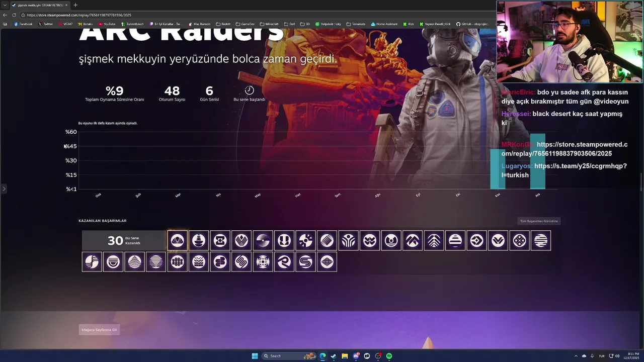The height and width of the screenshot is (362, 644).
Task: Open Steam from the taskbar
Action: point(334,356)
